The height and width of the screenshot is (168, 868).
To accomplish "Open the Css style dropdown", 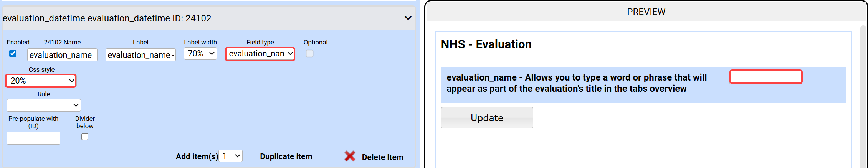I will [41, 81].
